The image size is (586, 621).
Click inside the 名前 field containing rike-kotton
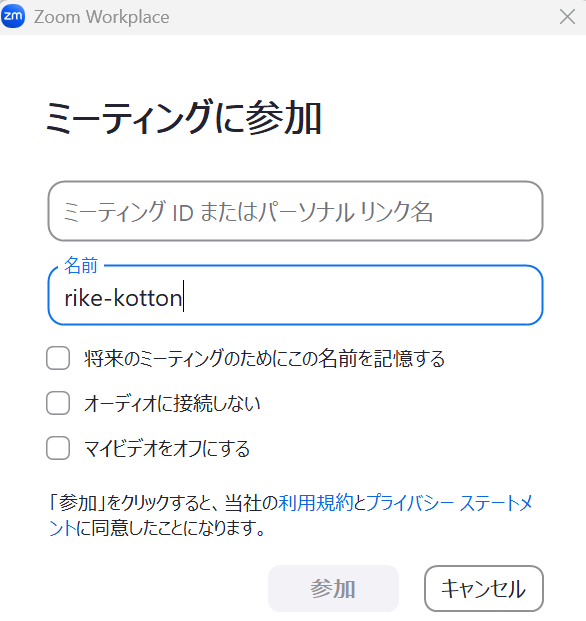point(295,295)
